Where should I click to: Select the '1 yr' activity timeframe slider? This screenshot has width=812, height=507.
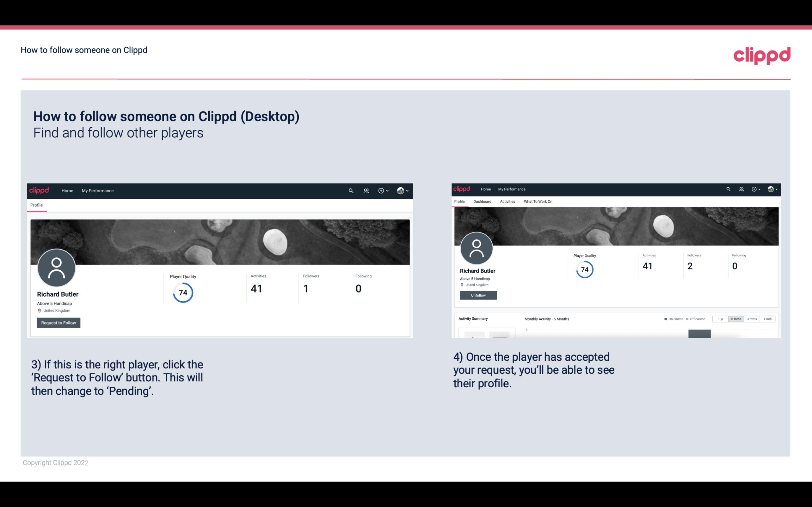(721, 318)
